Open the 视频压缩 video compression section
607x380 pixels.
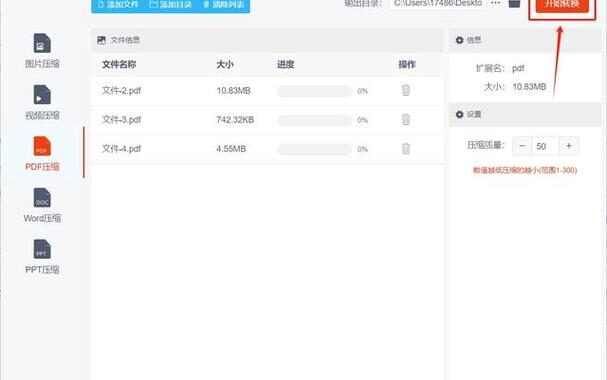[42, 103]
